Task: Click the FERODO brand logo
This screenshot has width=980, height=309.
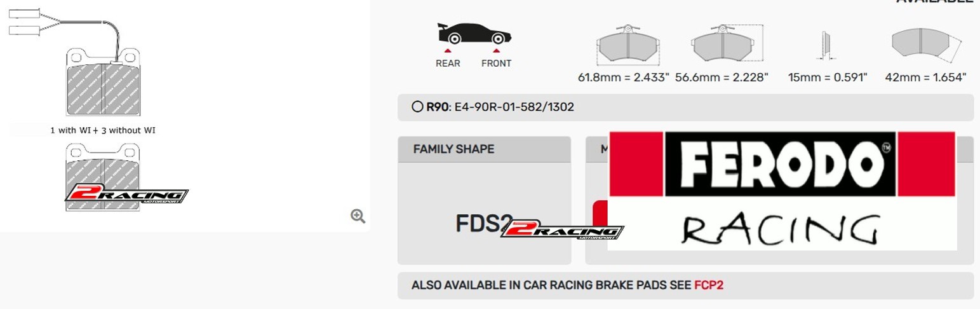Action: tap(781, 164)
